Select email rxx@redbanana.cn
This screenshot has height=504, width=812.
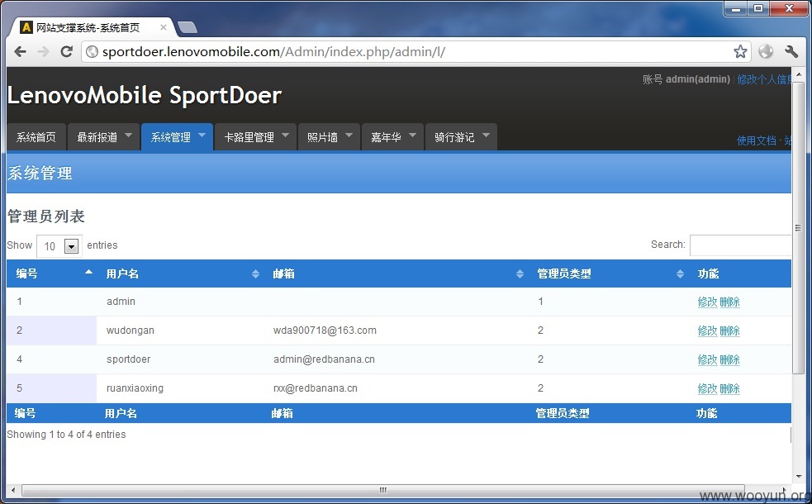316,388
